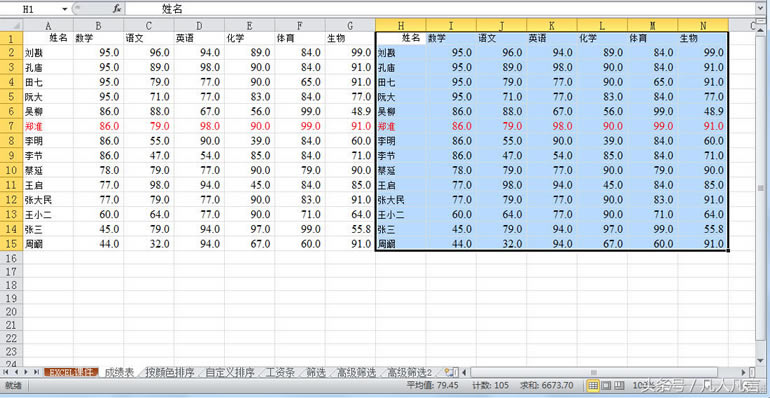Click the horizontal scrollbar left arrow
Viewport: 770px width, 398px height.
tap(465, 372)
